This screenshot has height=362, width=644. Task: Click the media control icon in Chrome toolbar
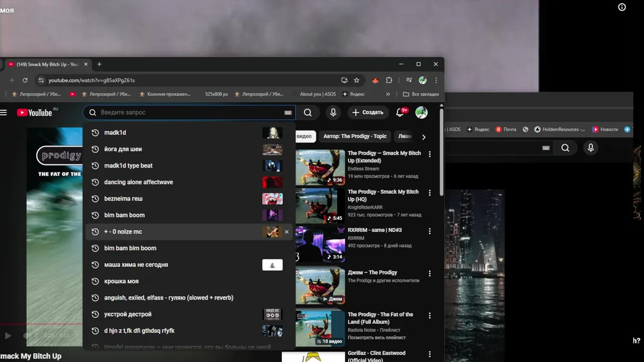409,80
